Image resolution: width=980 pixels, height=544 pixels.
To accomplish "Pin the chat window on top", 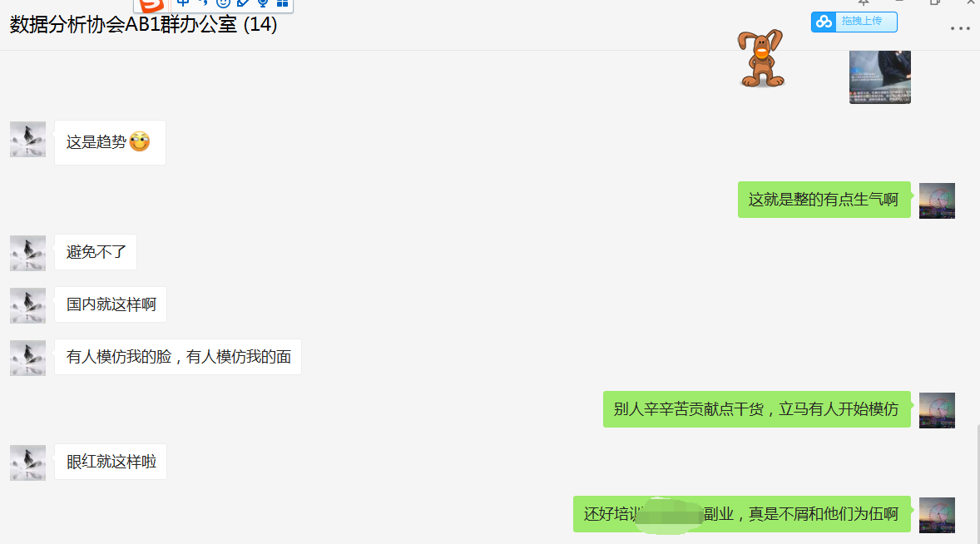I will coord(864,2).
